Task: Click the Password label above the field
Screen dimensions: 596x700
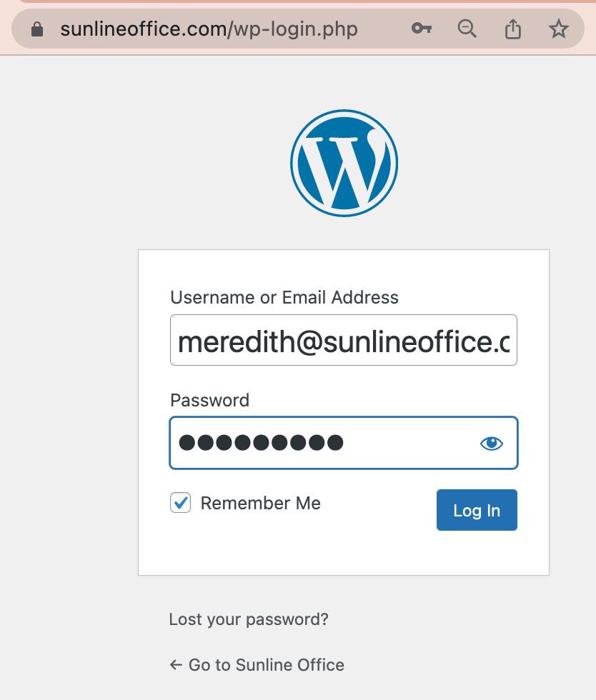Action: tap(209, 400)
